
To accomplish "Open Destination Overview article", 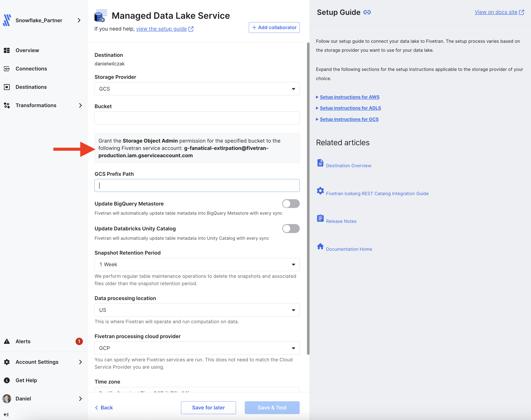I will [348, 166].
